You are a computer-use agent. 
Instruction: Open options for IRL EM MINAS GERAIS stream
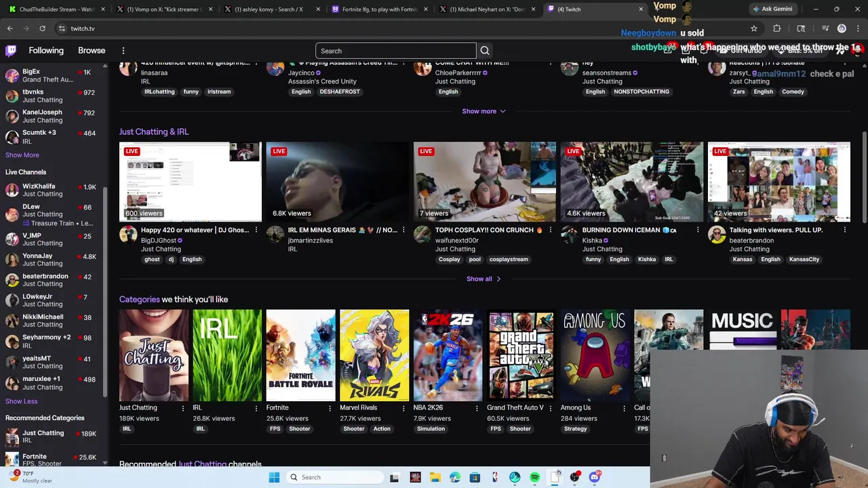coord(403,230)
